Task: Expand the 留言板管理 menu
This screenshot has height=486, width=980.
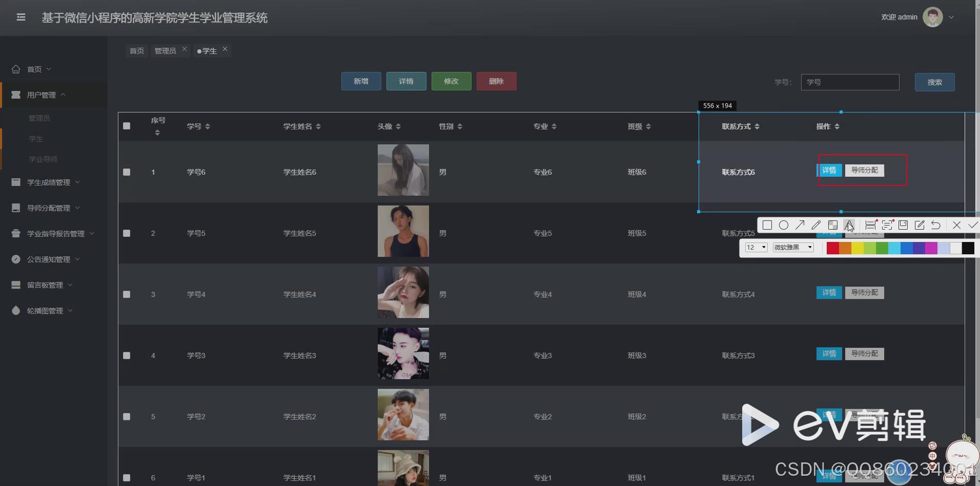Action: click(70, 285)
